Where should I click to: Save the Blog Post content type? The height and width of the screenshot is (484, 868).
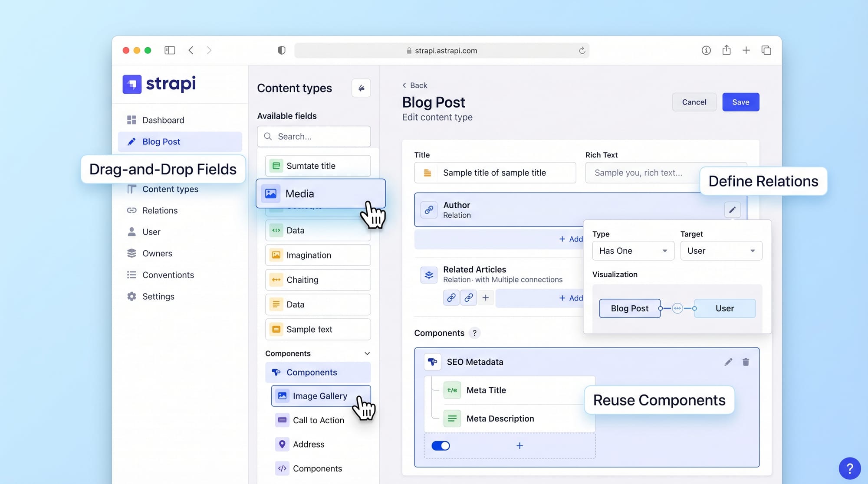[740, 102]
